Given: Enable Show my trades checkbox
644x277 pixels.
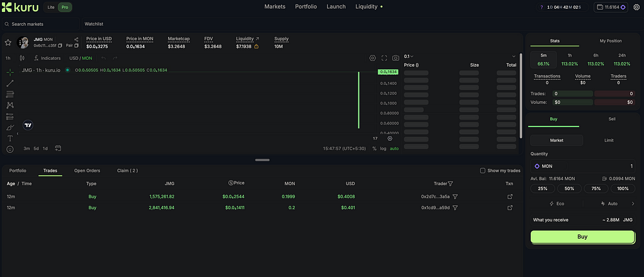Looking at the screenshot, I should click(482, 171).
